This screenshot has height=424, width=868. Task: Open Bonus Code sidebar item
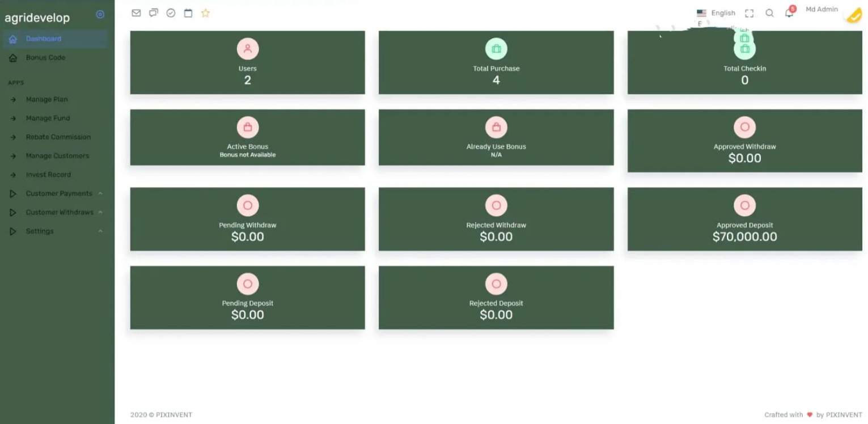click(45, 58)
